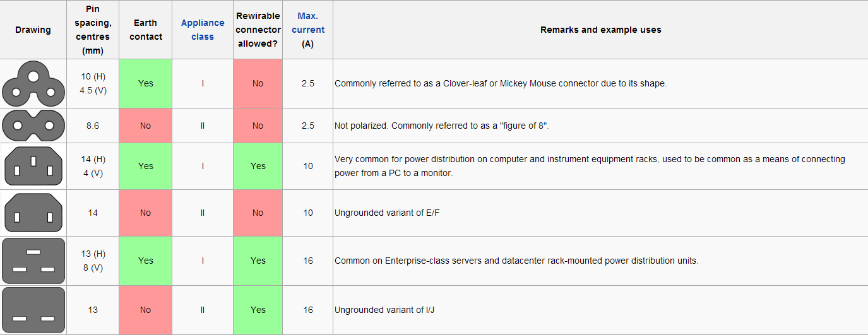
Task: Click the green Yes rewirable cell in last row
Action: (258, 310)
